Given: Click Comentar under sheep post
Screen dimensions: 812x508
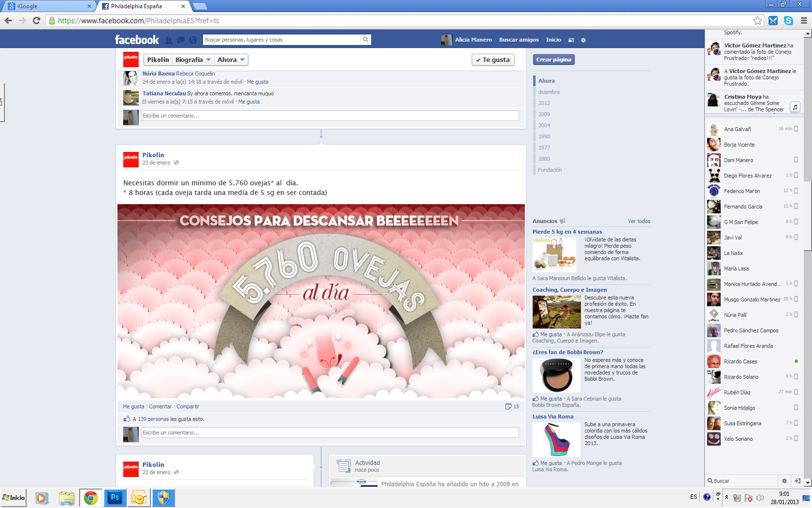Looking at the screenshot, I should click(160, 406).
